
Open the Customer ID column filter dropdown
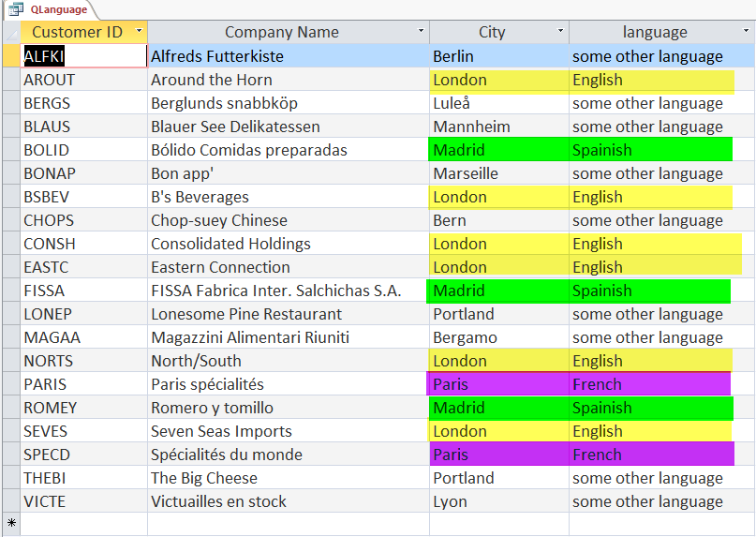[x=139, y=32]
